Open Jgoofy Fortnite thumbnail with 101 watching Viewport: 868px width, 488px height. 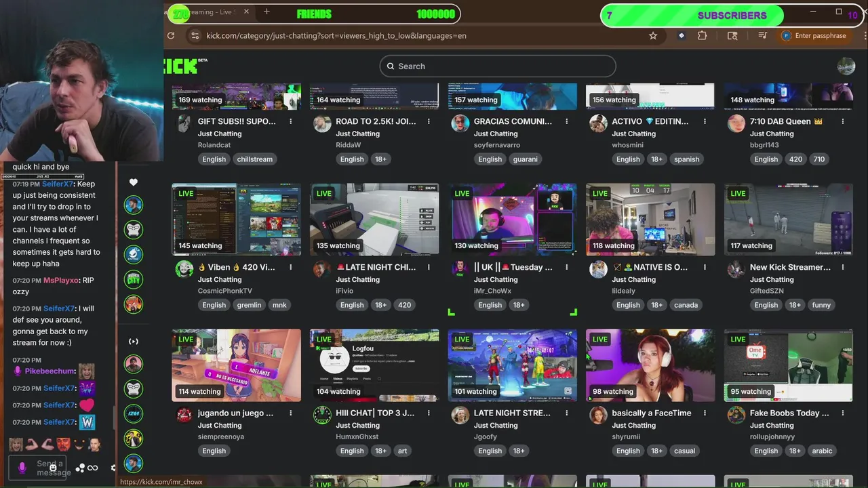[512, 365]
